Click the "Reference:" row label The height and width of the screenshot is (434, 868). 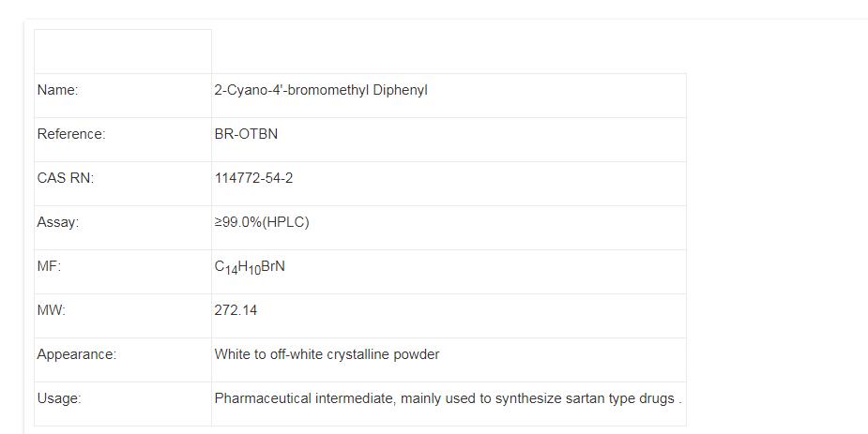[x=71, y=135]
